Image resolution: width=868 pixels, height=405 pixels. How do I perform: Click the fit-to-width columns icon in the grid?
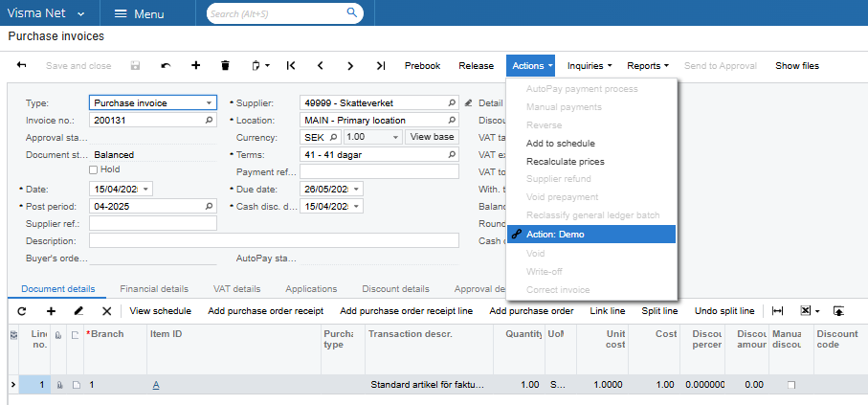pyautogui.click(x=777, y=311)
